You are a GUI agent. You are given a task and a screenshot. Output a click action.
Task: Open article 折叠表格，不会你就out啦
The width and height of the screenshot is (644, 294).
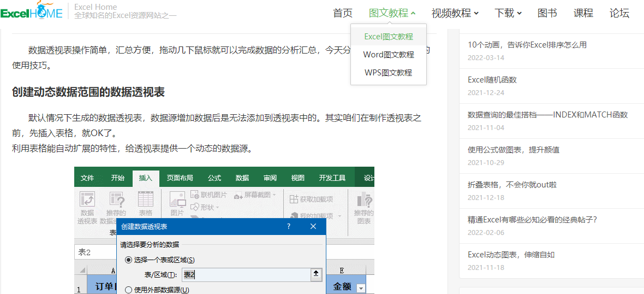512,185
